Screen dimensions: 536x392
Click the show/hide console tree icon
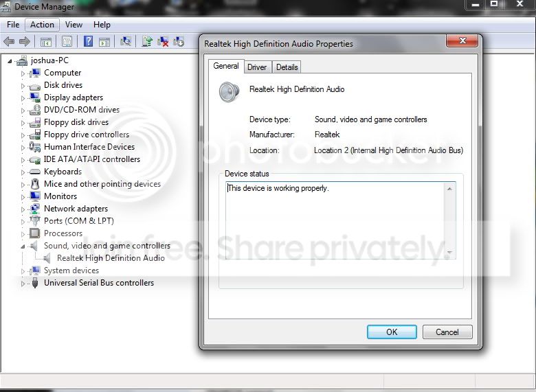[x=46, y=42]
